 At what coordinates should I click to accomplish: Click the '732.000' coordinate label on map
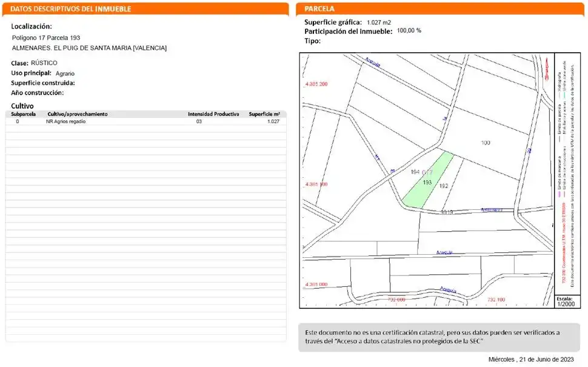[396, 300]
